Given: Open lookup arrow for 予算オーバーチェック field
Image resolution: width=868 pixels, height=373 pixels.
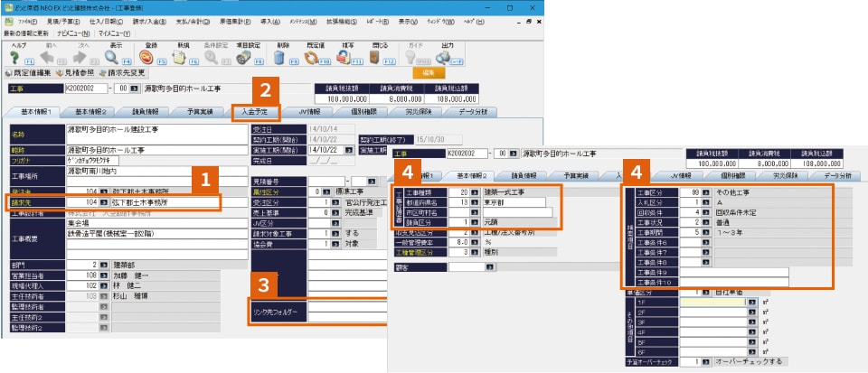Looking at the screenshot, I should pos(706,361).
